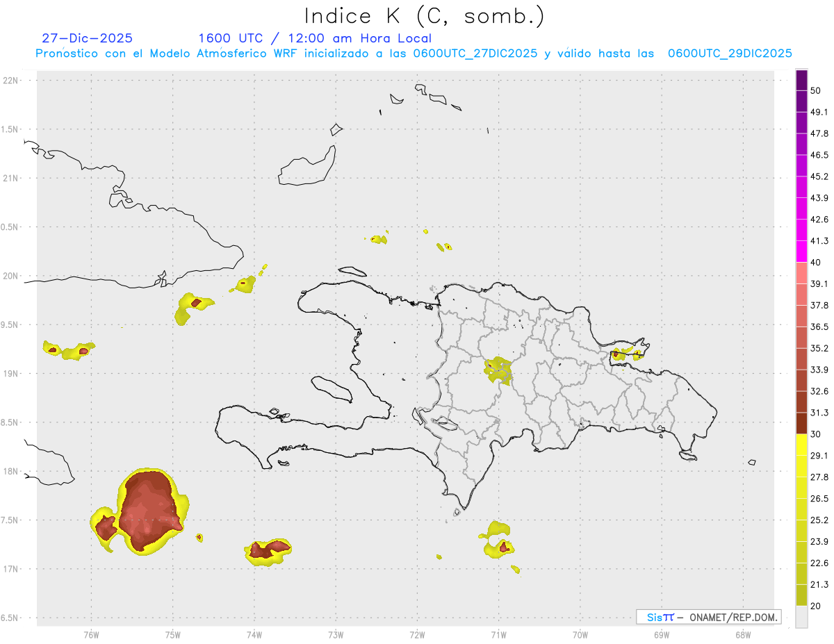Click the "30" value on the color scale

click(817, 434)
